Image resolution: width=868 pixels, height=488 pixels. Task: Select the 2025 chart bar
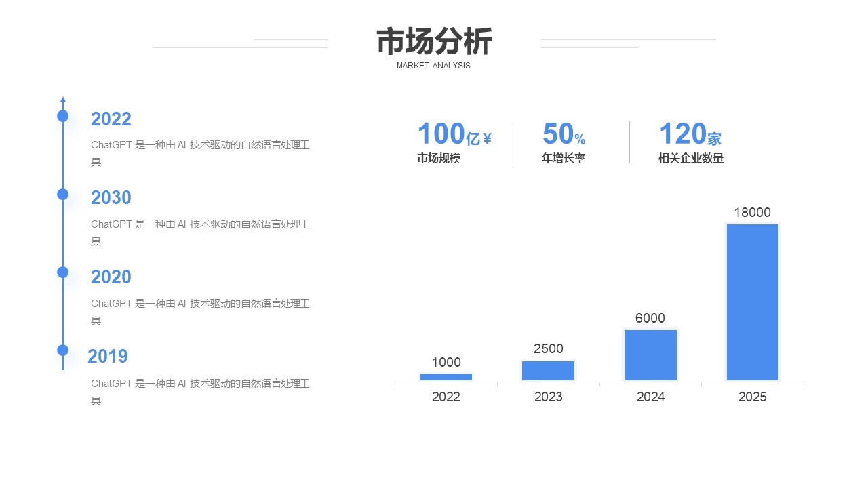[753, 302]
